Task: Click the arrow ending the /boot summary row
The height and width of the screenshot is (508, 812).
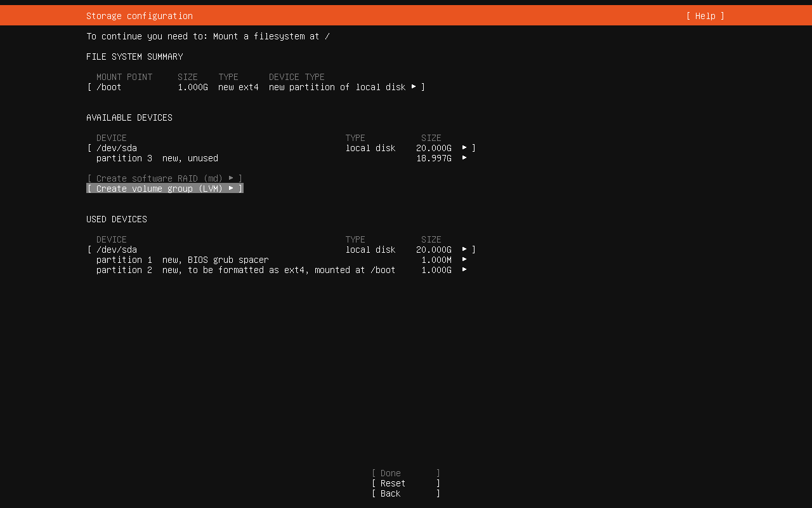Action: [x=414, y=87]
